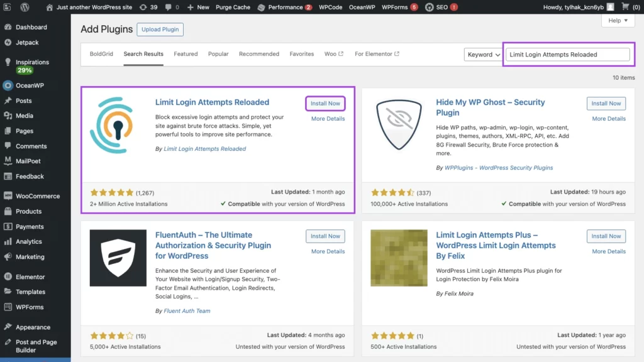Click the Media sidebar icon
This screenshot has height=362, width=644.
pos(8,116)
